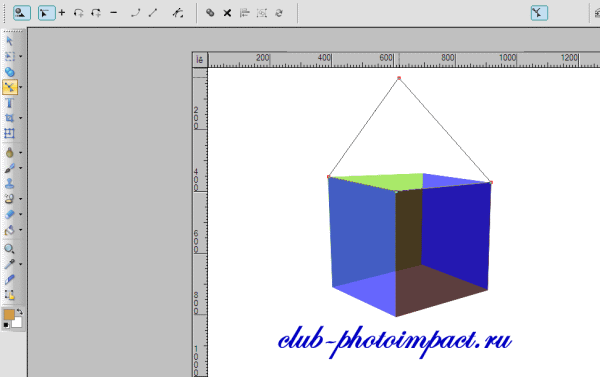Click the rotate refresh icon

point(279,13)
